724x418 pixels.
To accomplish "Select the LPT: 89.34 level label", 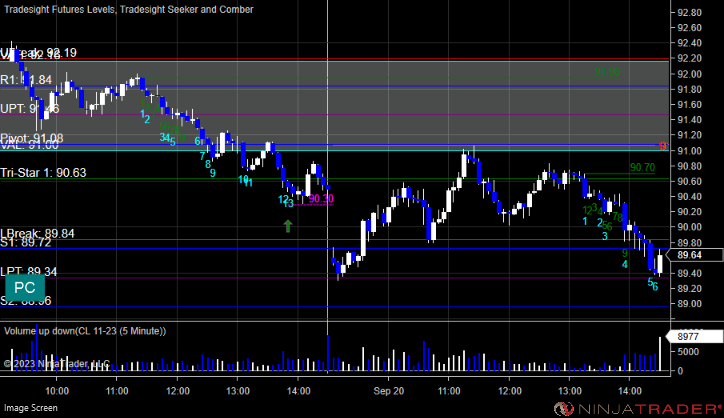I will [x=29, y=272].
